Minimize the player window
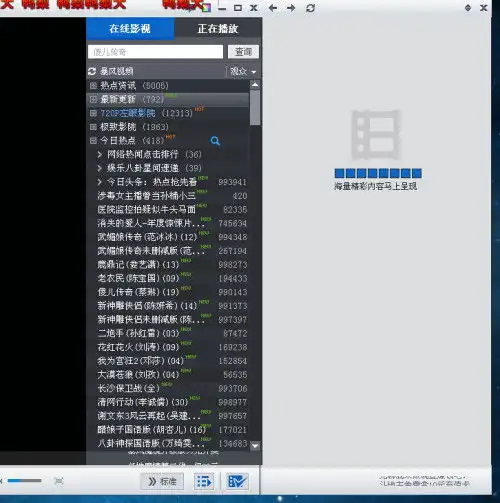 (222, 9)
